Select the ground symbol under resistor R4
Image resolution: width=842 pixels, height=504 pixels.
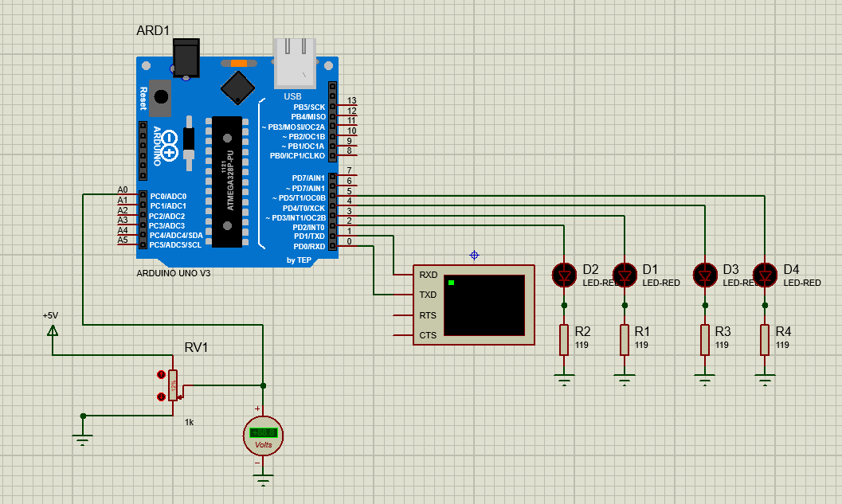pyautogui.click(x=766, y=380)
